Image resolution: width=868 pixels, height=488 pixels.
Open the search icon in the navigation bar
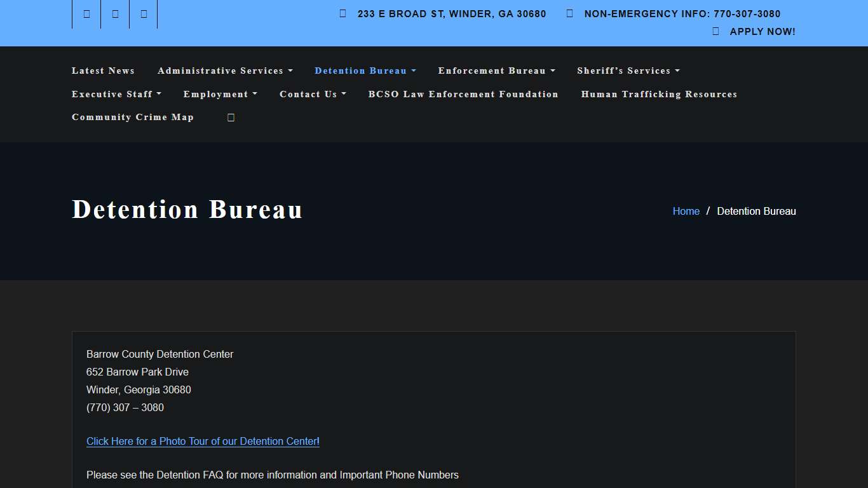click(x=230, y=117)
